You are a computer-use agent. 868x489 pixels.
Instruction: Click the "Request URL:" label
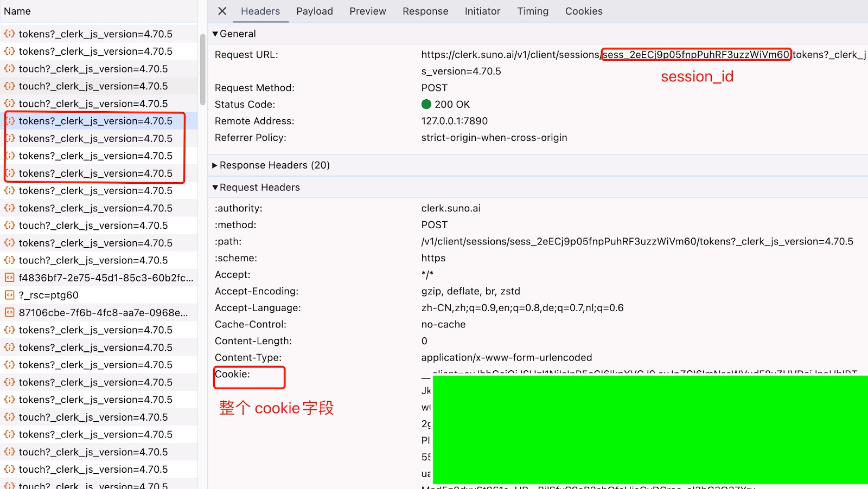tap(246, 55)
